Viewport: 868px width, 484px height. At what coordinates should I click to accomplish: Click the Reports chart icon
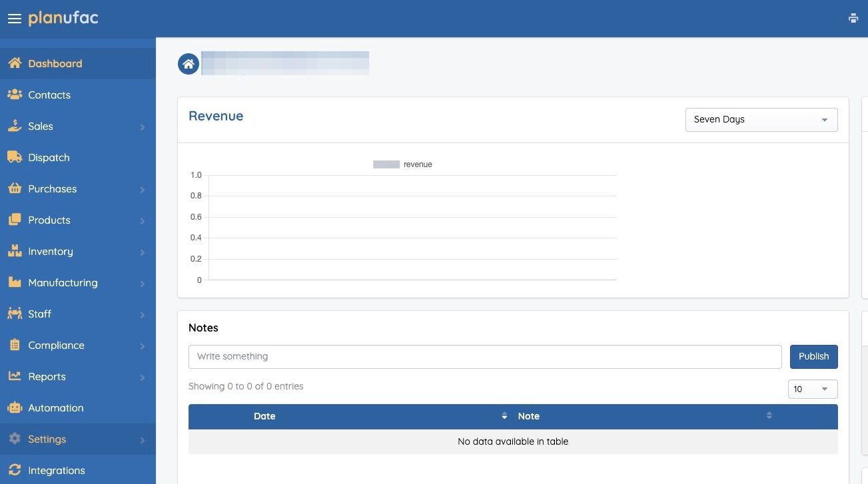click(15, 376)
